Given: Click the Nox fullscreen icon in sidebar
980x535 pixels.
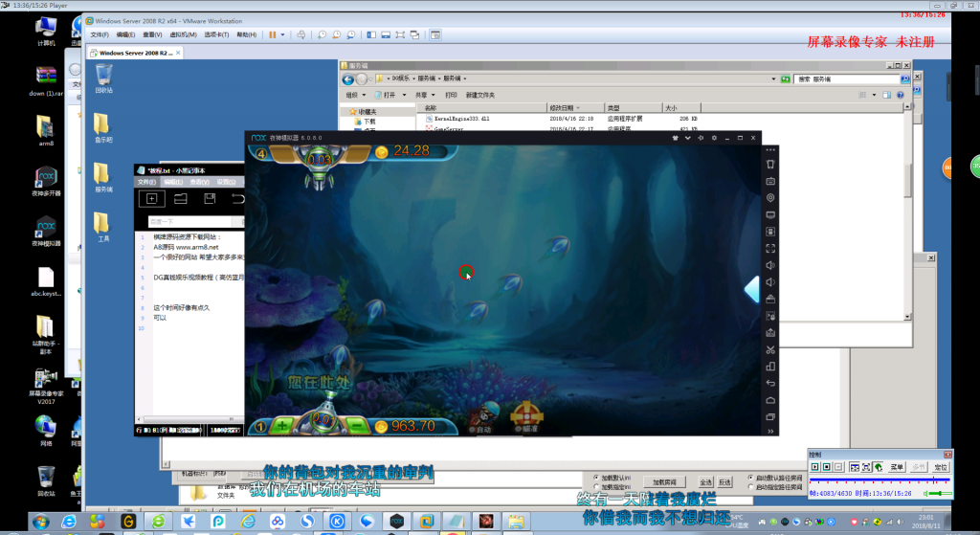Looking at the screenshot, I should pyautogui.click(x=770, y=248).
